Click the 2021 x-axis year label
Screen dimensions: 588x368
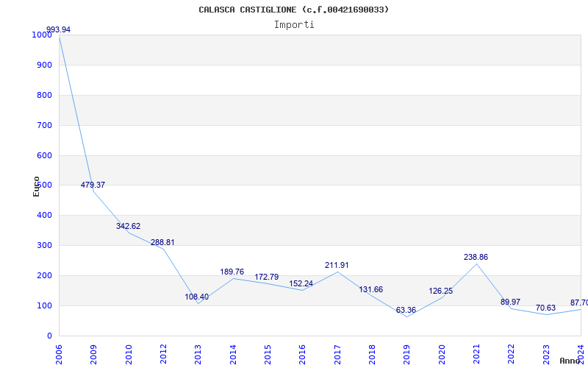[x=476, y=354]
